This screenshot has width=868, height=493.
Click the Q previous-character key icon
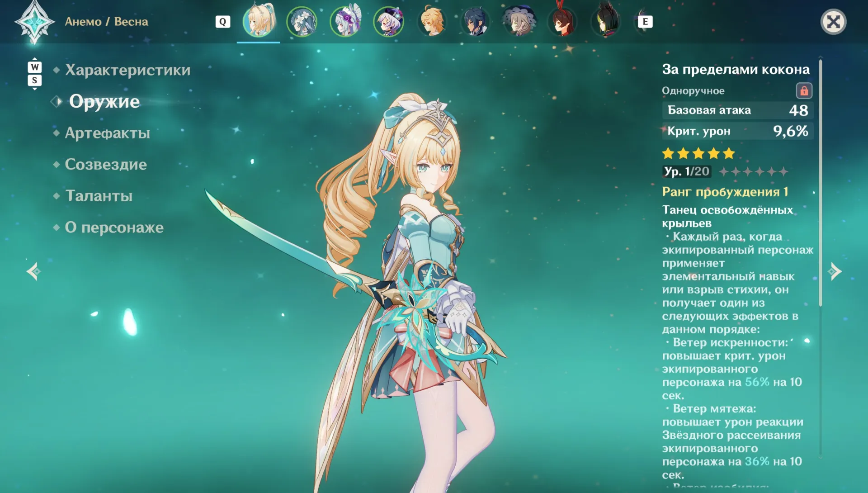223,22
